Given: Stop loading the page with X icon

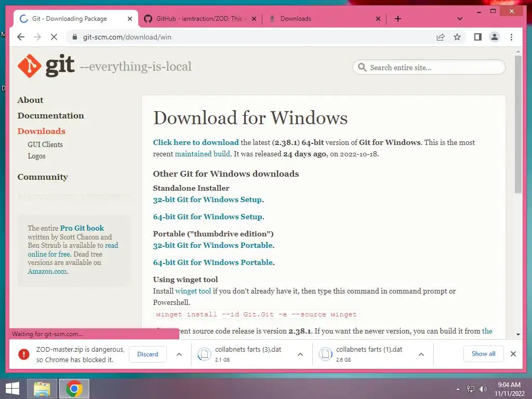Looking at the screenshot, I should [54, 37].
